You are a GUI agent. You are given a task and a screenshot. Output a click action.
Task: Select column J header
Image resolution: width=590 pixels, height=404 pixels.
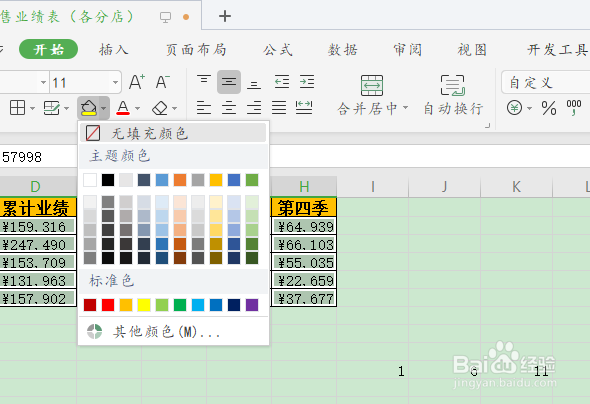pos(444,187)
